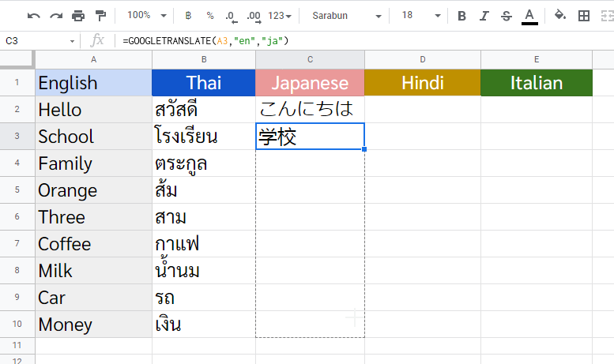Toggle strikethrough formatting
614x364 pixels.
click(507, 16)
